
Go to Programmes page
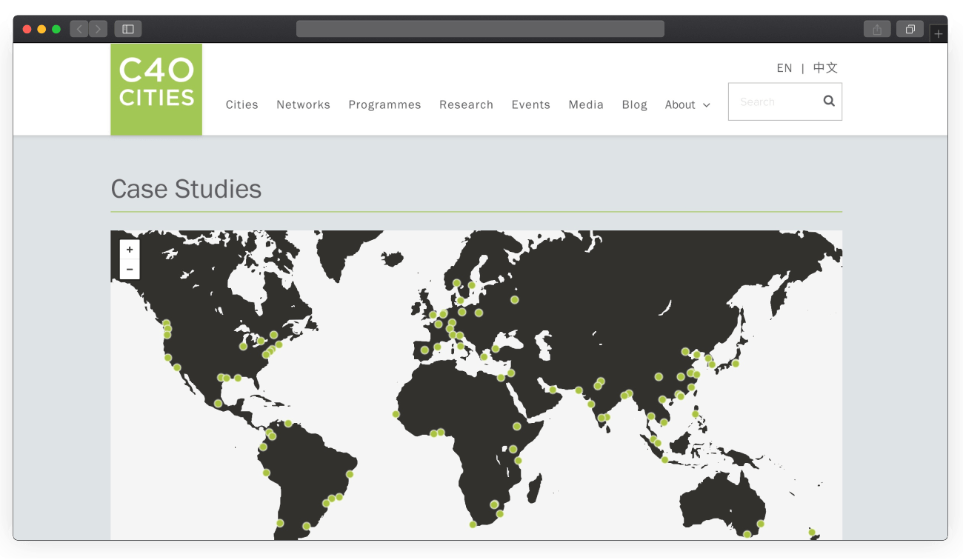pyautogui.click(x=384, y=104)
